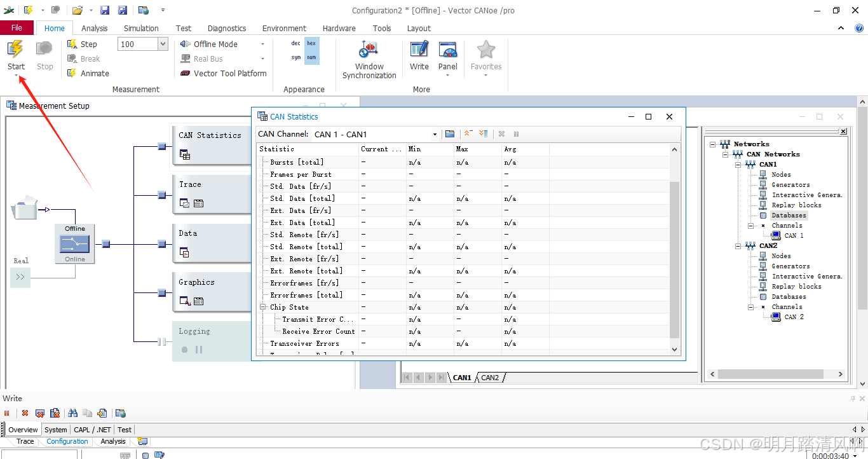Collapse the CAN2 network node in tree
This screenshot has width=868, height=459.
coord(738,245)
